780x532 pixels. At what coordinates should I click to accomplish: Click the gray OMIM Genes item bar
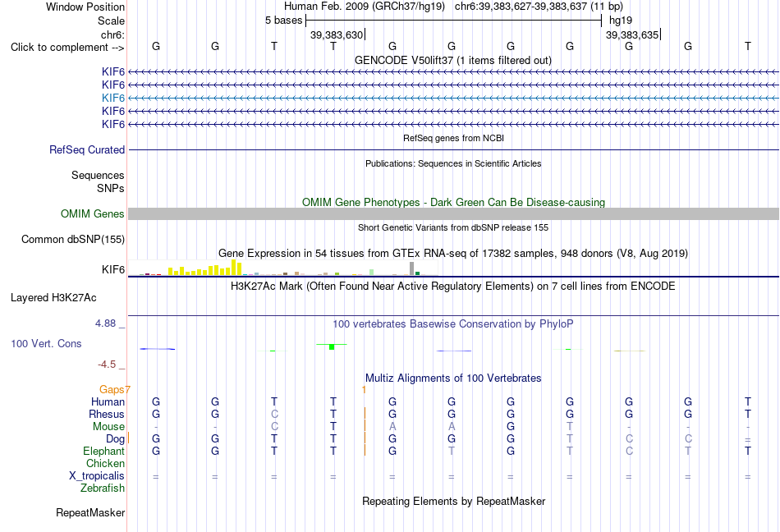click(x=453, y=213)
